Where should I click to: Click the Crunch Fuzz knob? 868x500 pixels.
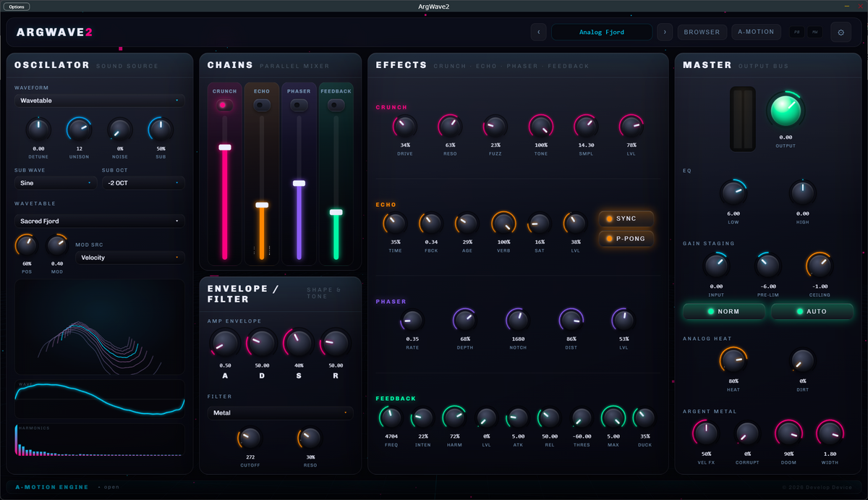495,127
